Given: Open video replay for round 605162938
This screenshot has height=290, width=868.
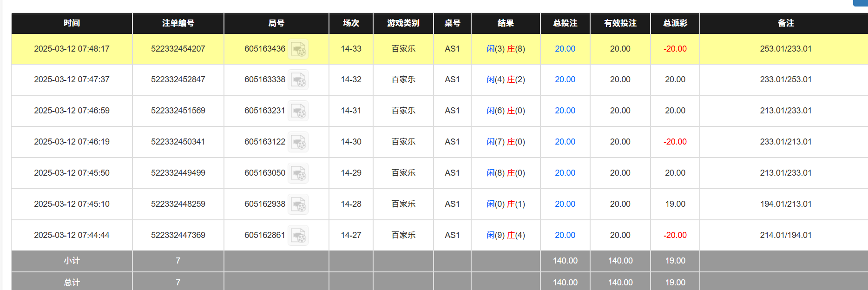Looking at the screenshot, I should click(300, 204).
